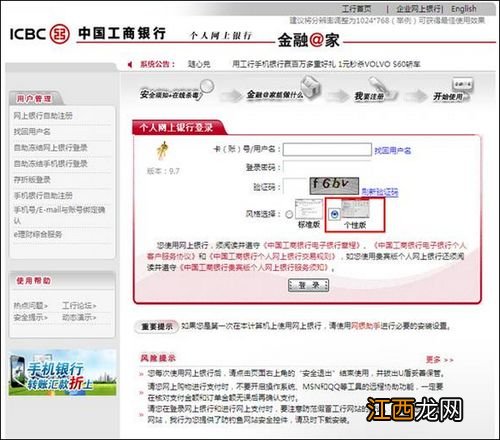Viewport: 500px width, 440px height.
Task: Click the 标准版 preview thumbnail
Action: pos(309,209)
